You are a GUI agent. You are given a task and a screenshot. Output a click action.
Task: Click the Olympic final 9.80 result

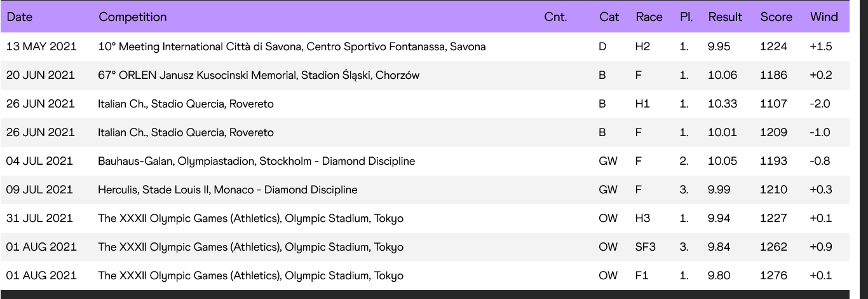(719, 275)
